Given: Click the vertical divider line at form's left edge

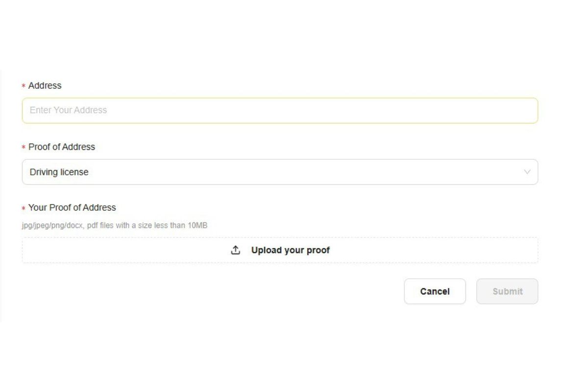Looking at the screenshot, I should click(0, 196).
